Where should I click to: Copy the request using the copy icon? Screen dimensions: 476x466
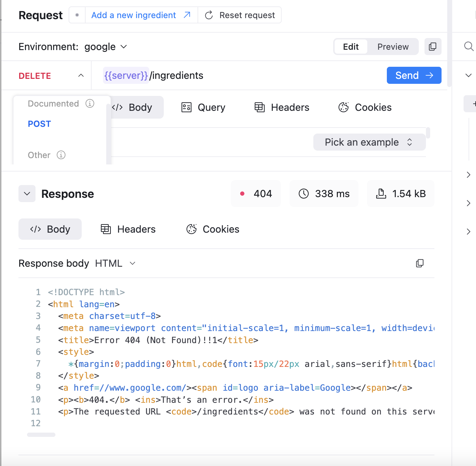[433, 47]
